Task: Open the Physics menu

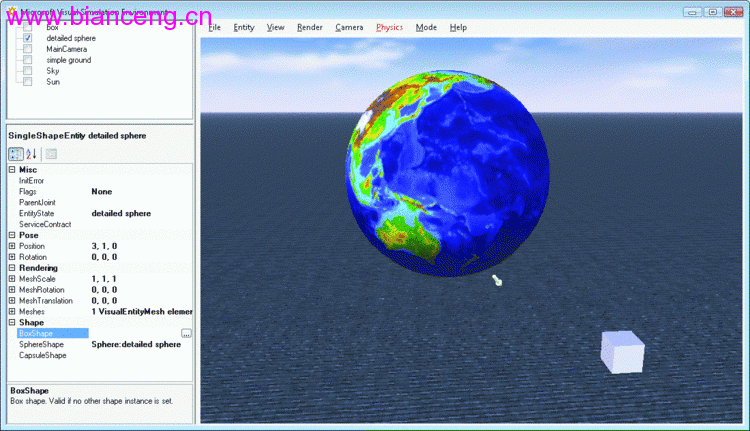Action: point(389,27)
